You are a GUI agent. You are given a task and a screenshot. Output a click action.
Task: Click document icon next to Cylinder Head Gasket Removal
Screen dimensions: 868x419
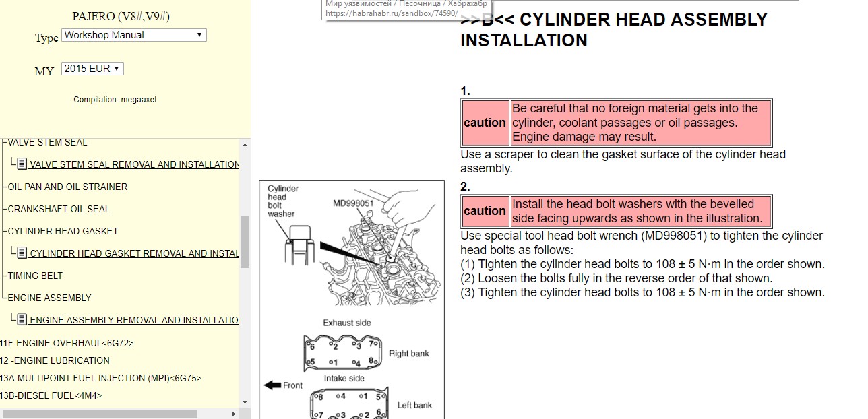[22, 253]
